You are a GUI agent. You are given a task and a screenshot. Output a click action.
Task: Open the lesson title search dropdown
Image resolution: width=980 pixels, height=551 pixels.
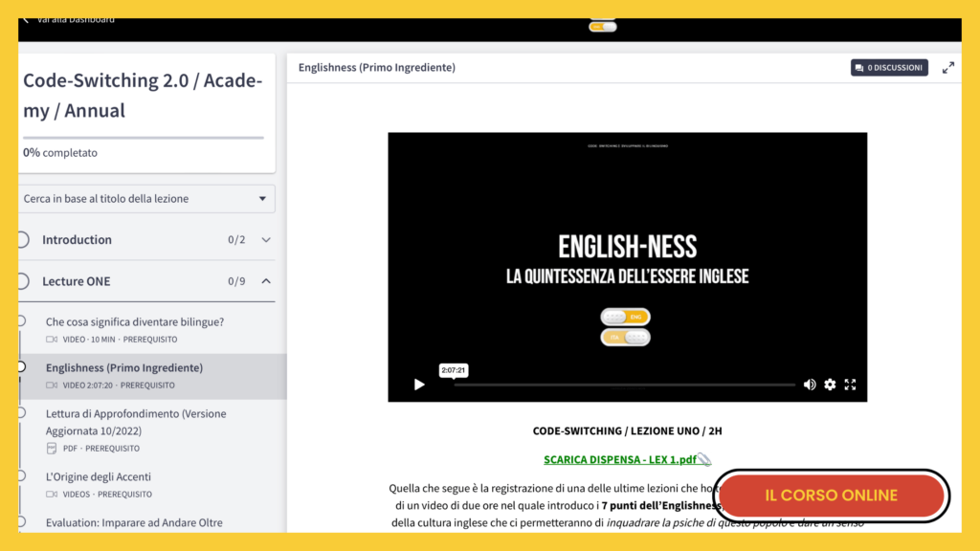click(146, 199)
